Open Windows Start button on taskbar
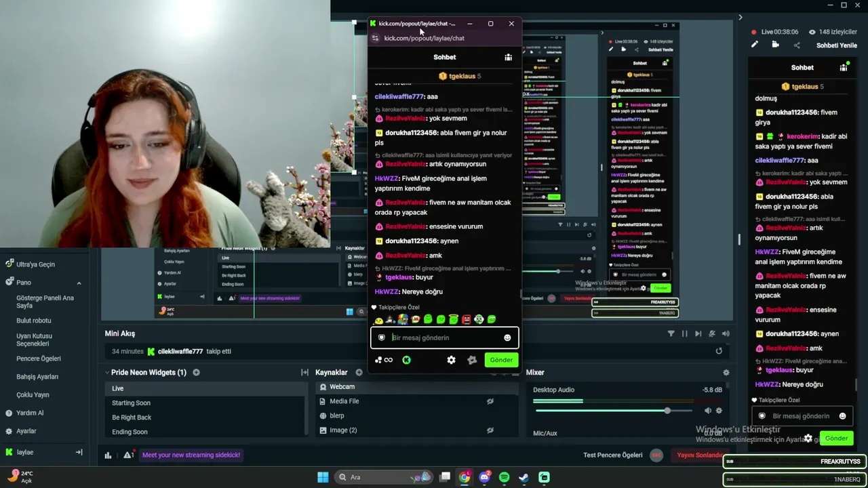The width and height of the screenshot is (868, 488). [323, 477]
